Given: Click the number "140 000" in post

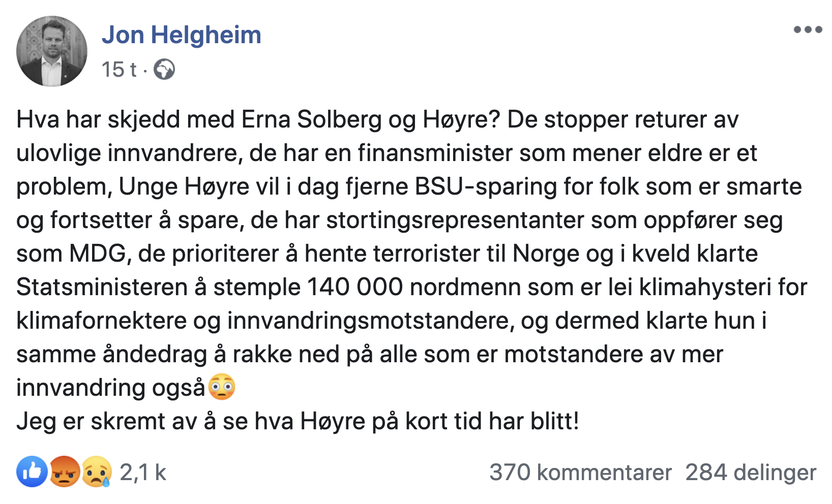Looking at the screenshot, I should pos(355,288).
